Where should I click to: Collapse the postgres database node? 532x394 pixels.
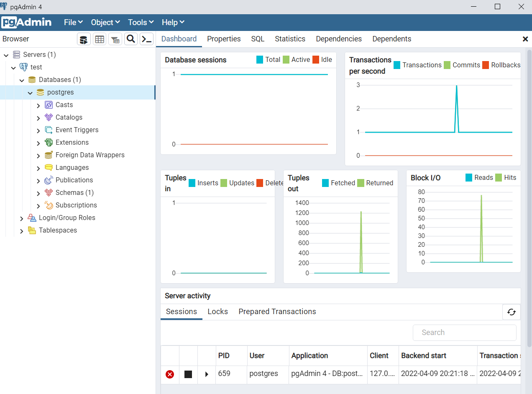click(30, 93)
